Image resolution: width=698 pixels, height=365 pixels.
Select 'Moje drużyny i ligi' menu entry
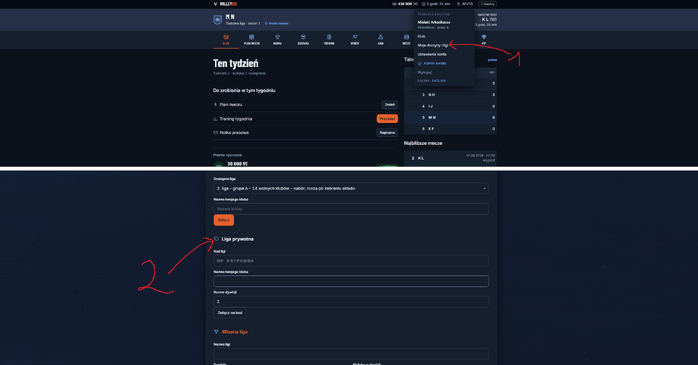(433, 45)
